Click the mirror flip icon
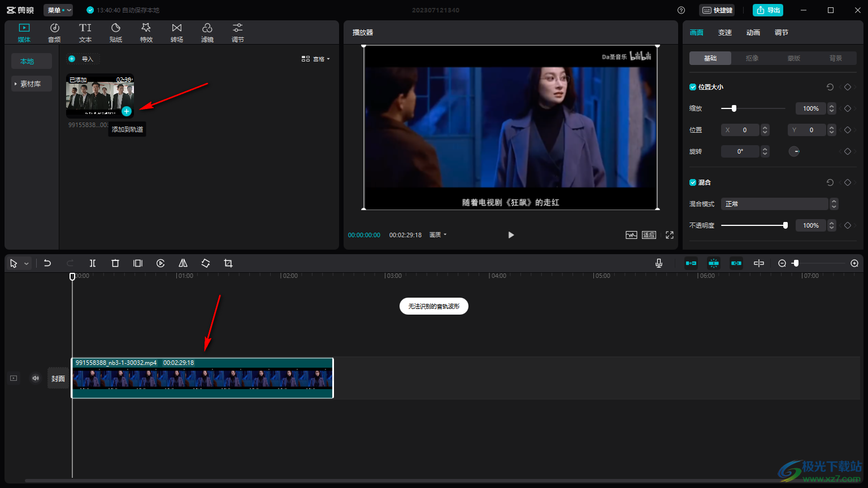Viewport: 868px width, 488px height. tap(183, 263)
